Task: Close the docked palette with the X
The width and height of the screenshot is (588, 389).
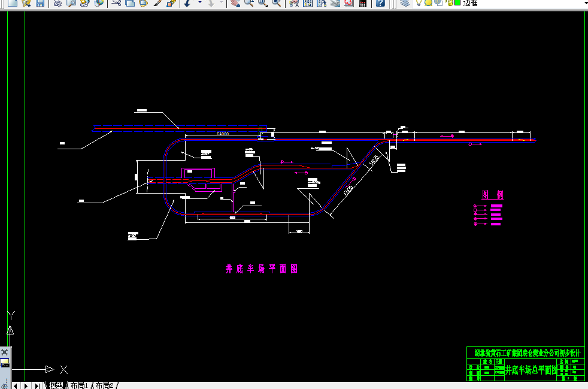Action: [5, 352]
